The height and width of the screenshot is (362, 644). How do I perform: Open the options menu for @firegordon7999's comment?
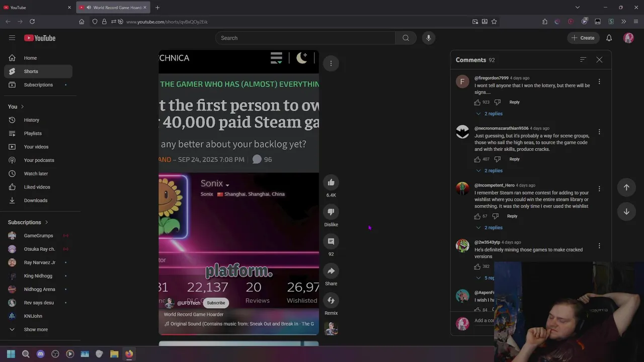[599, 81]
